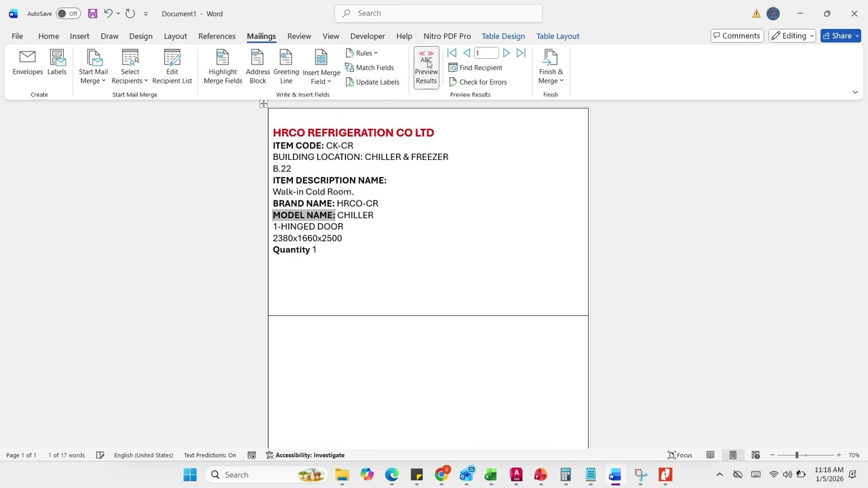
Task: Toggle Preview Results
Action: (x=427, y=67)
